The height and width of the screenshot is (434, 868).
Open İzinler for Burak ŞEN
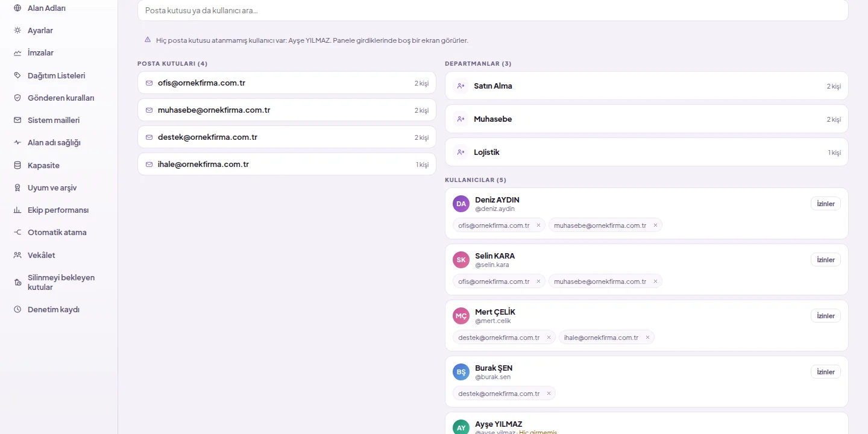825,372
